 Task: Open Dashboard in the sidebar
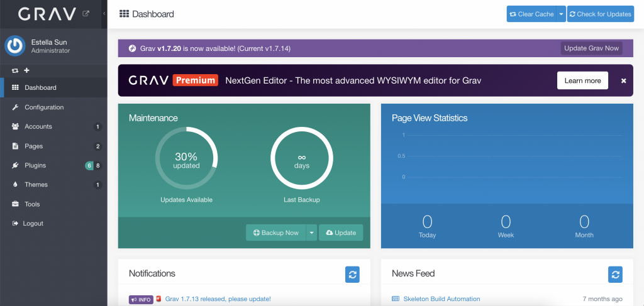pos(53,87)
